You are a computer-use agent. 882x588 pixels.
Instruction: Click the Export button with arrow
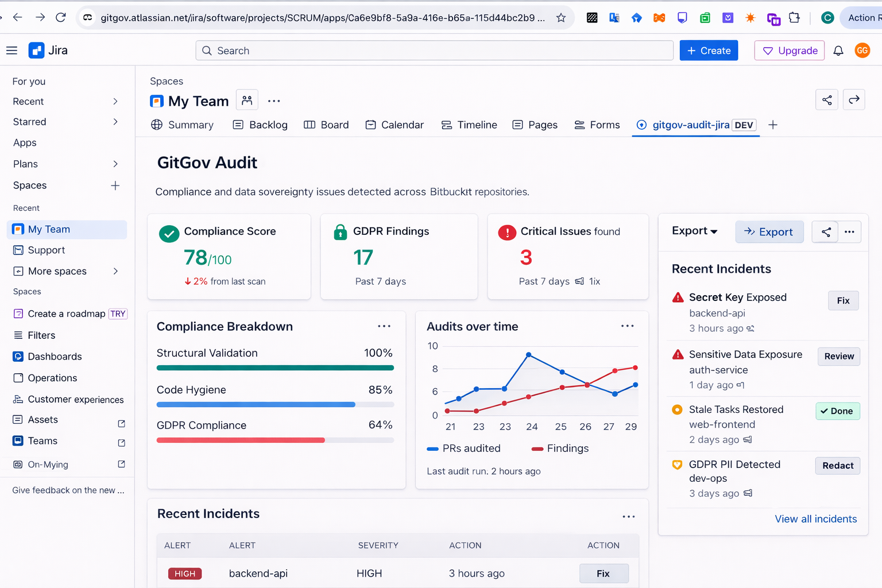pyautogui.click(x=769, y=232)
